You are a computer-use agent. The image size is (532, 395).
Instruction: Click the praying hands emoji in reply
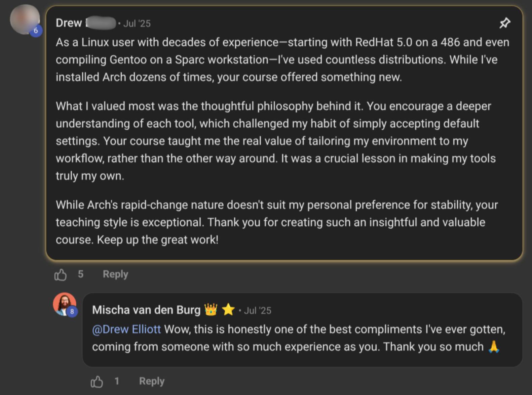click(x=494, y=346)
